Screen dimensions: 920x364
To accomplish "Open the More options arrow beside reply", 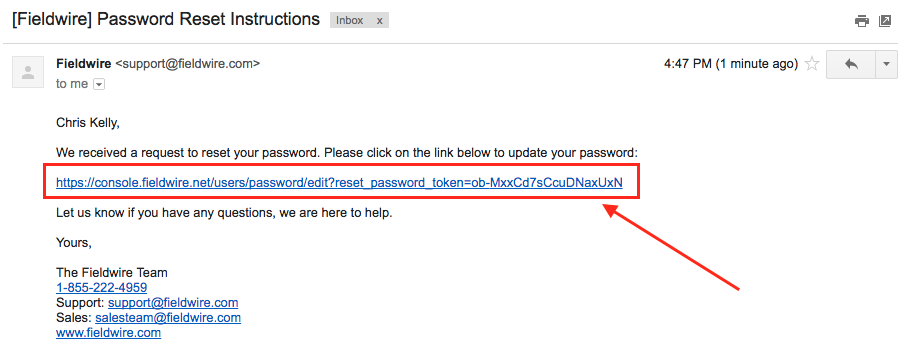I will tap(886, 64).
